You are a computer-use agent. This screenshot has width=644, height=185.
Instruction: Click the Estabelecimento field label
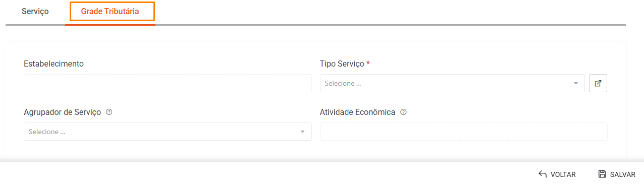(x=53, y=64)
